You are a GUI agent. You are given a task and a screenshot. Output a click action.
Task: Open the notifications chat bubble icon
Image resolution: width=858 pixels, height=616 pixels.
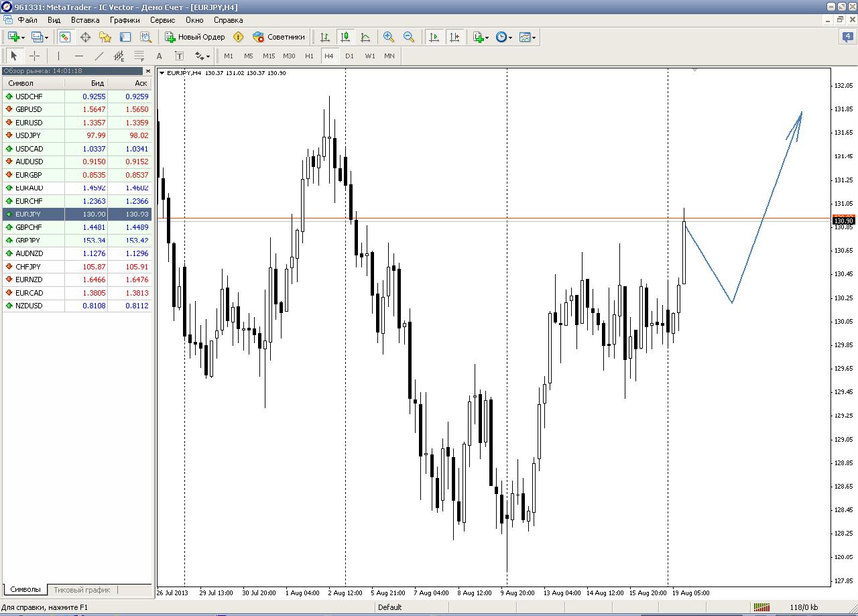(x=847, y=38)
